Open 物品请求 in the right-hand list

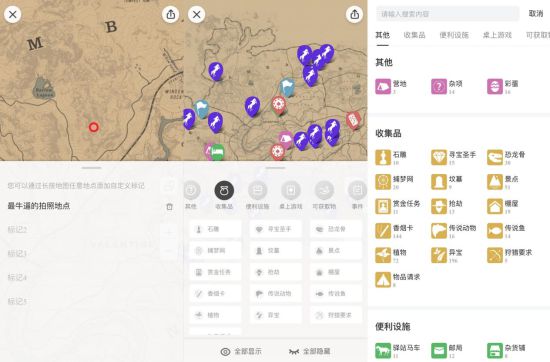pos(398,280)
